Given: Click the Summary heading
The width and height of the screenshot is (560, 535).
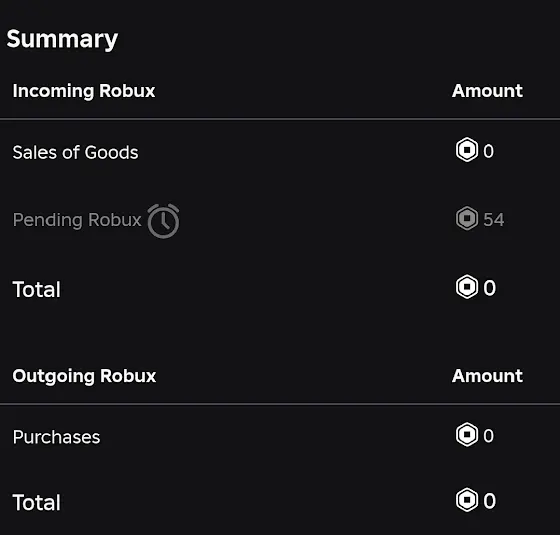Looking at the screenshot, I should pos(62,39).
